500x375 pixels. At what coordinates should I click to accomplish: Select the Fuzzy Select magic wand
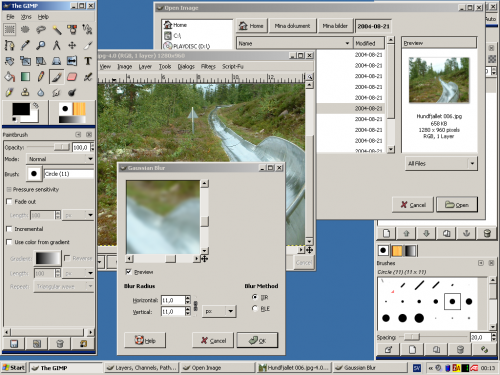pos(57,30)
